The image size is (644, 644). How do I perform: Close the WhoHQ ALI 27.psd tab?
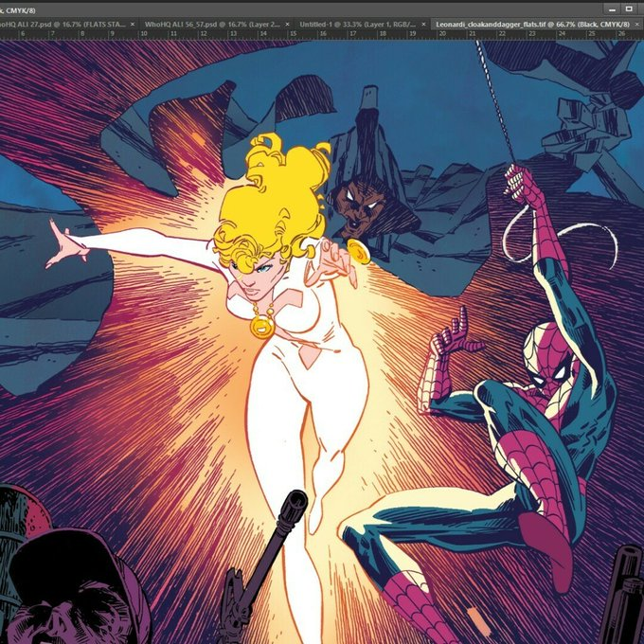click(133, 25)
